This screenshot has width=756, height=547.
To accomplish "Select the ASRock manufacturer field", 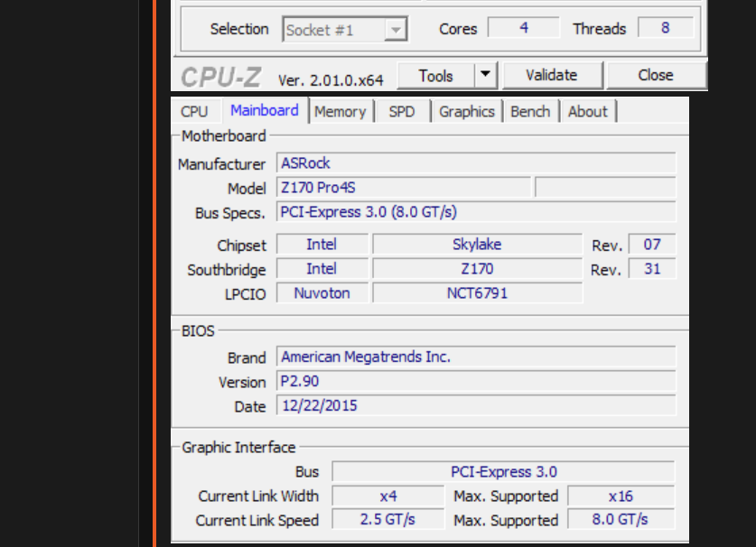I will click(476, 162).
